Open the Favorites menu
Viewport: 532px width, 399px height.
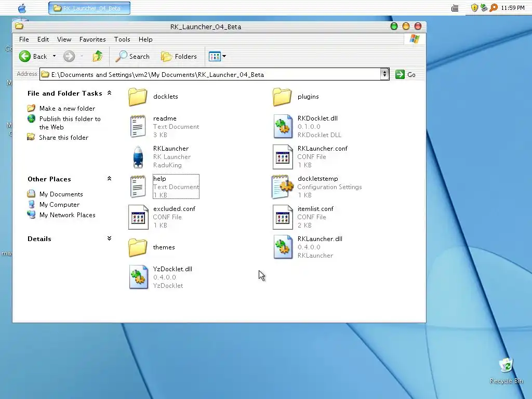coord(92,39)
